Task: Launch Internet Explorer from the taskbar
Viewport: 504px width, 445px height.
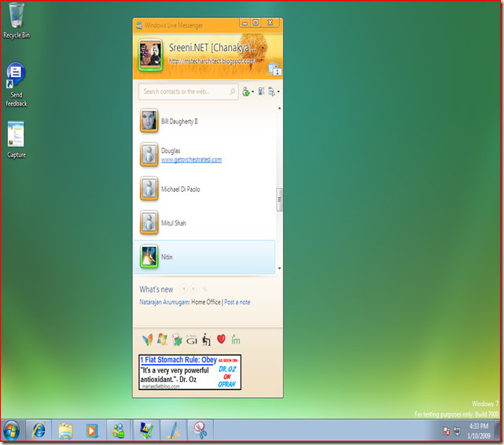Action: [x=39, y=431]
